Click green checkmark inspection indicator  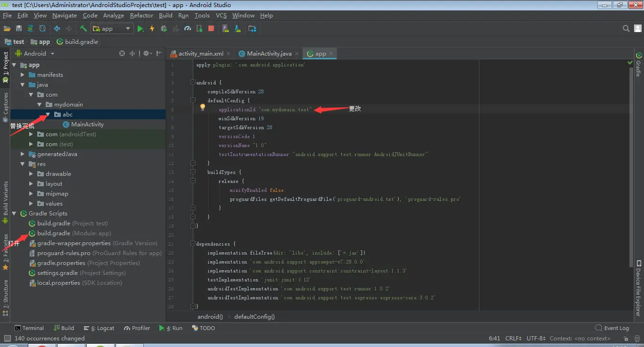pos(630,62)
